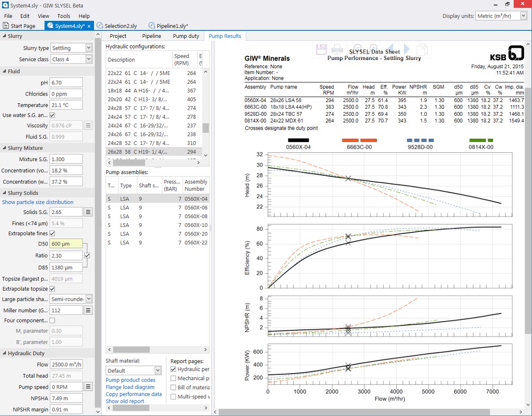This screenshot has width=532, height=416.
Task: Enable Multi-speed report page checkbox
Action: click(173, 397)
